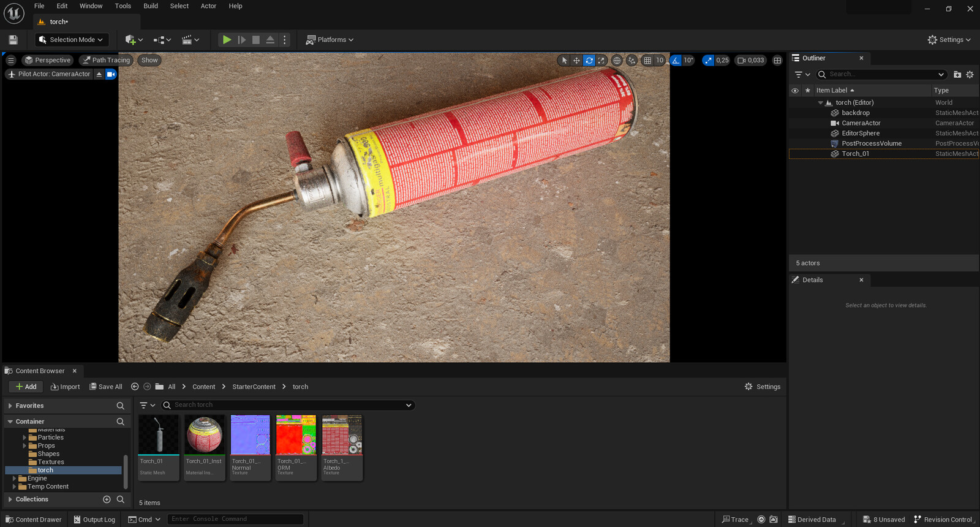Select Torch_01 in the Outliner
The image size is (980, 527).
coord(884,154)
